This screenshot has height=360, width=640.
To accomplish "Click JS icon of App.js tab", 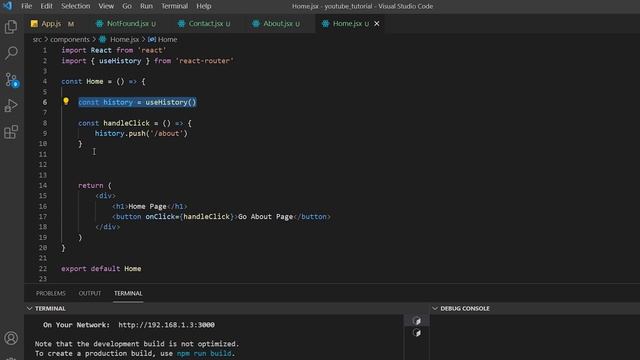I will tap(34, 24).
